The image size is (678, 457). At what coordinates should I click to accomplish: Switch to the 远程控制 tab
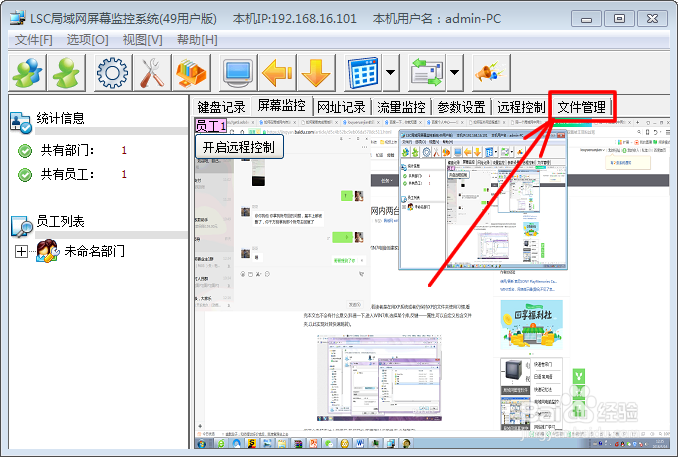tap(521, 107)
